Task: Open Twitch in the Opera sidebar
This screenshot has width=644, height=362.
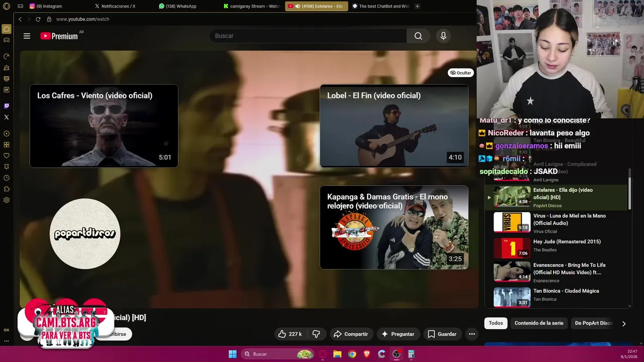Action: [x=7, y=106]
